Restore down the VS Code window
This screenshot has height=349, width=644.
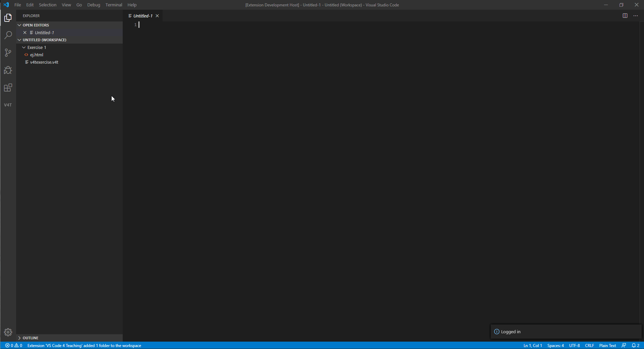tap(621, 5)
